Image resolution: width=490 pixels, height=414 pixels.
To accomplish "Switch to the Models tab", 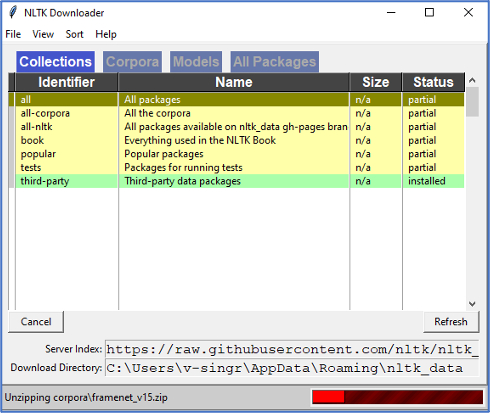I will pos(196,62).
